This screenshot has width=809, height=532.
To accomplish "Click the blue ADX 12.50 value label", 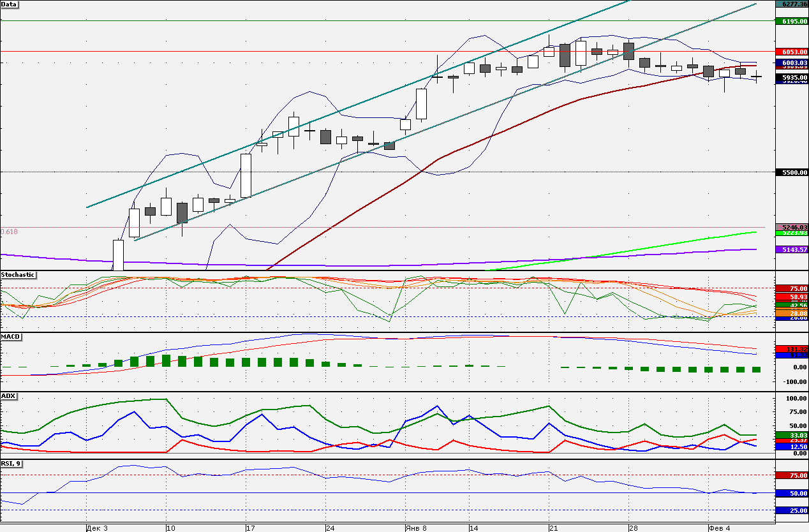I will pos(791,447).
